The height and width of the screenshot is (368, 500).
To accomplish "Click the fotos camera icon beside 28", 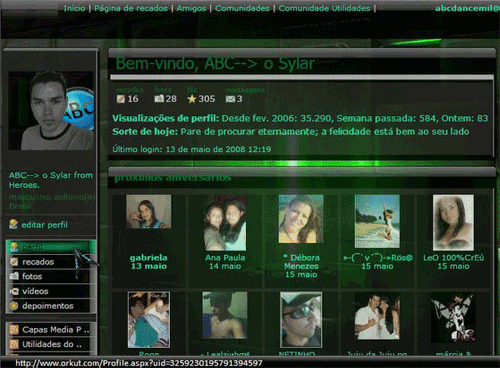I will (x=159, y=99).
